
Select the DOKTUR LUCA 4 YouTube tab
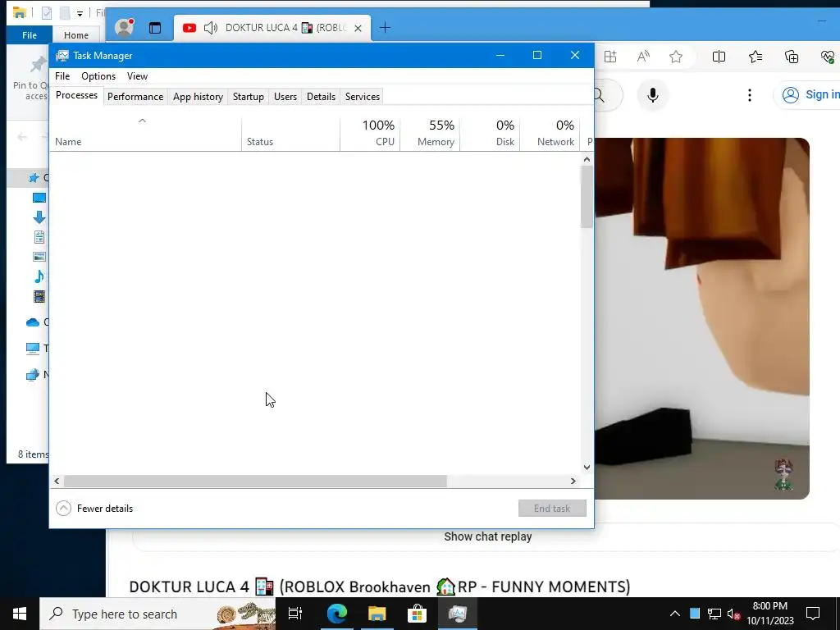272,28
